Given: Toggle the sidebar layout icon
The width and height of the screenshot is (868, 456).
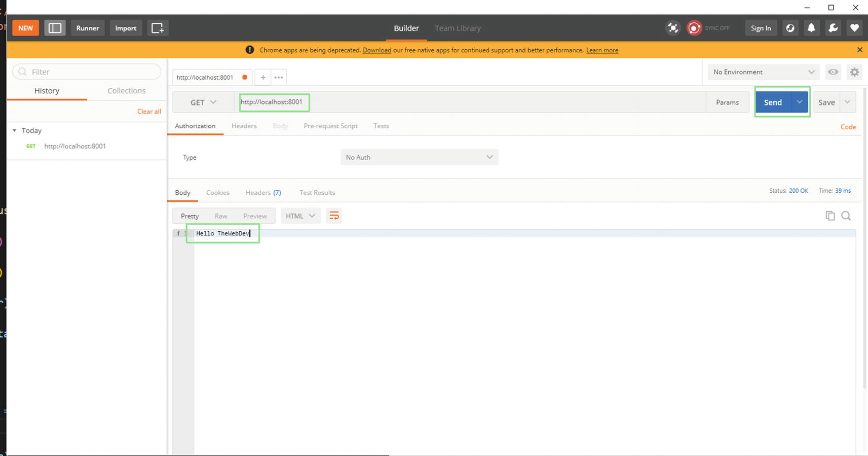Looking at the screenshot, I should (55, 28).
